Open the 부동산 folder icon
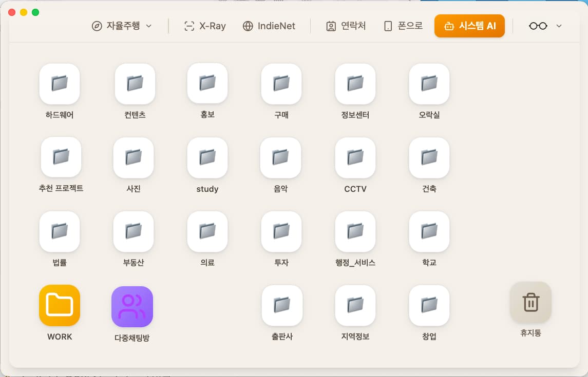The width and height of the screenshot is (588, 377). [134, 231]
